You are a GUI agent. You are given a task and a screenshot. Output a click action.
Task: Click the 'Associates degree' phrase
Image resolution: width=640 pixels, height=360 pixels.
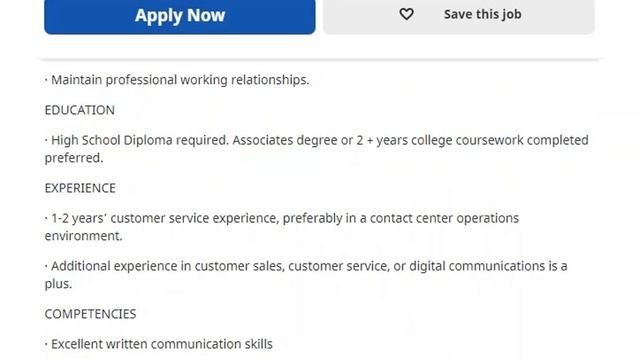coord(282,140)
